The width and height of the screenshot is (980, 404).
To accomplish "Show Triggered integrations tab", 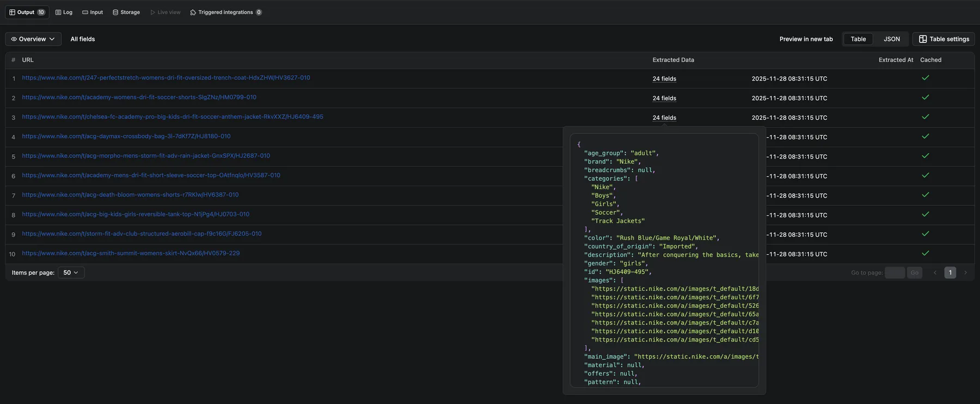I will (x=226, y=12).
